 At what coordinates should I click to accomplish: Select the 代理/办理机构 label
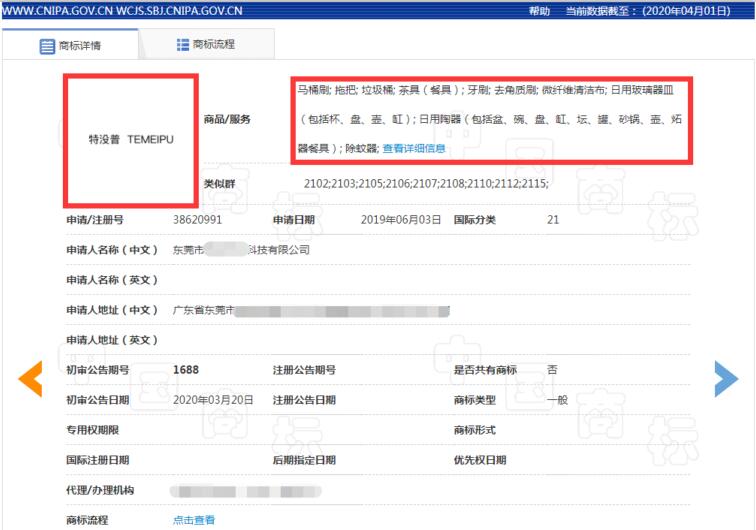click(100, 490)
